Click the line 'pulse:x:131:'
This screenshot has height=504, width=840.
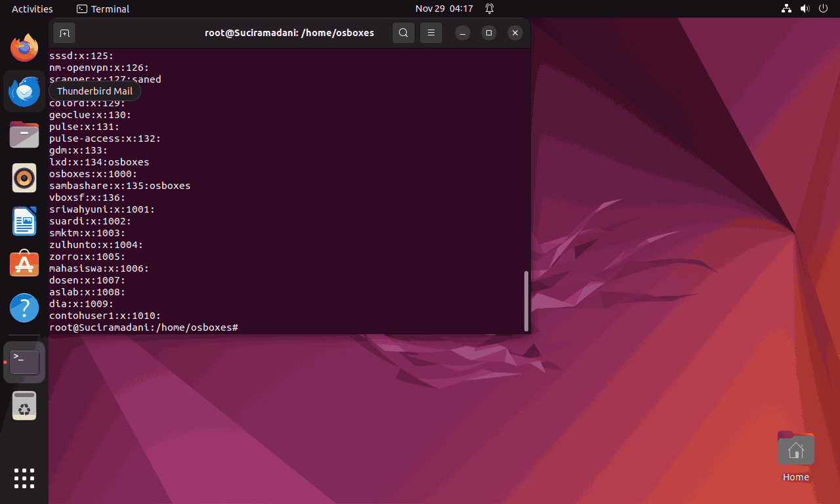(85, 127)
